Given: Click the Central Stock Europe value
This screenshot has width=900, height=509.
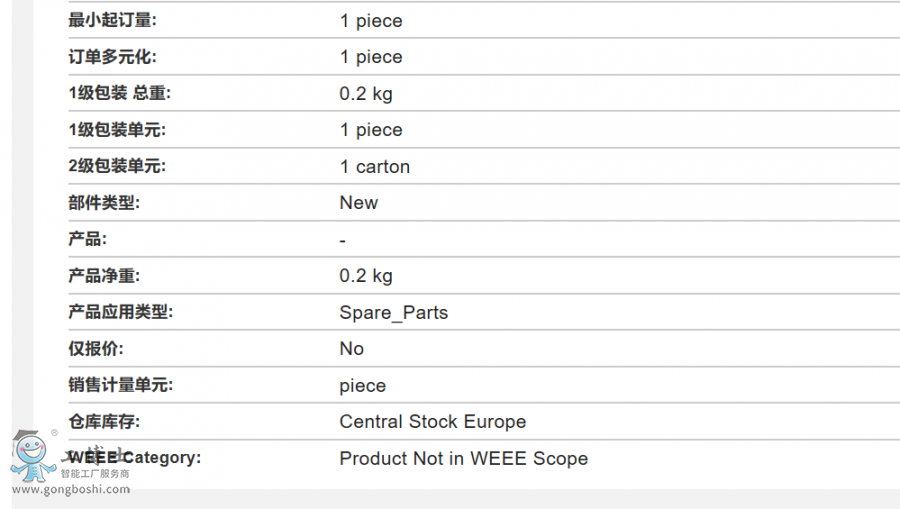Looking at the screenshot, I should [433, 421].
